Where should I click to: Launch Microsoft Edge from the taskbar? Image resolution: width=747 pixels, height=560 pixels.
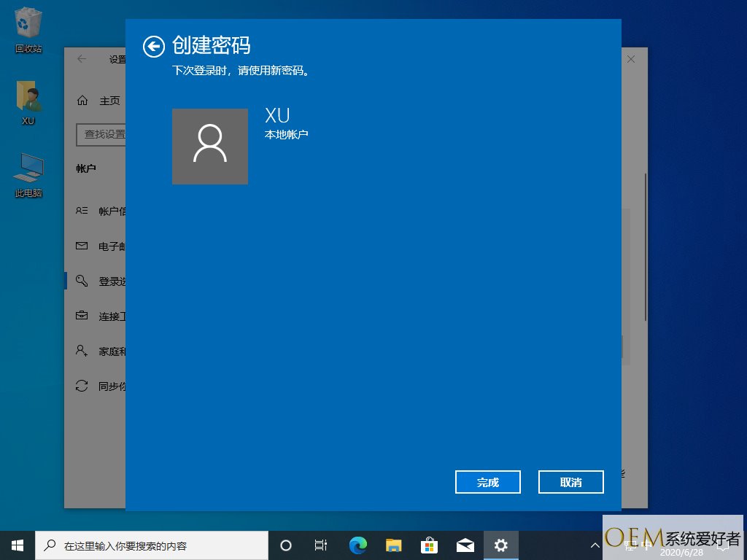tap(357, 545)
